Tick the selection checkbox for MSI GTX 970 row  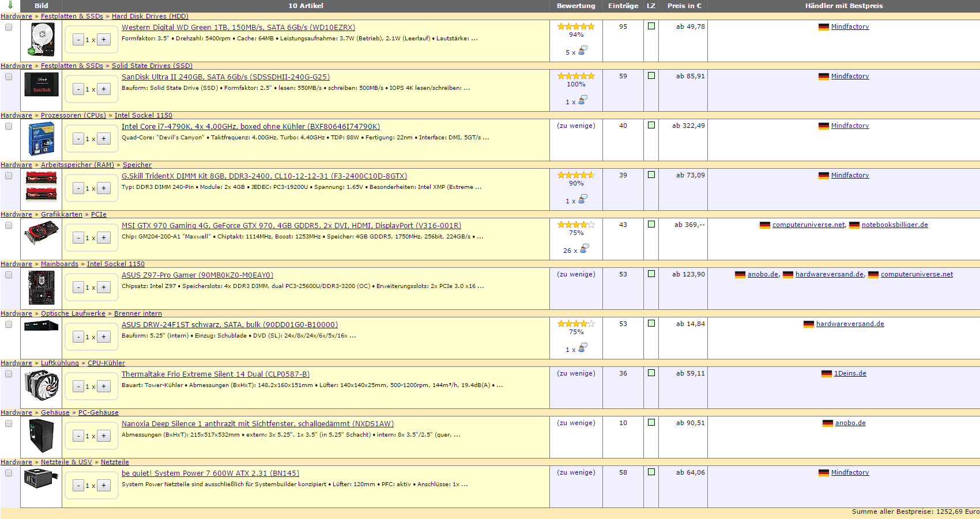tap(9, 225)
